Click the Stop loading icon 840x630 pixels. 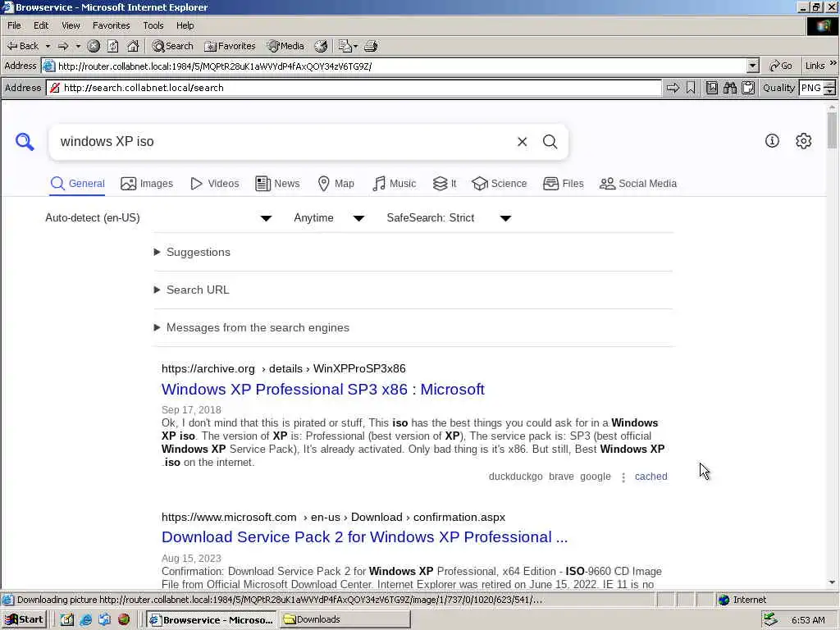(94, 46)
